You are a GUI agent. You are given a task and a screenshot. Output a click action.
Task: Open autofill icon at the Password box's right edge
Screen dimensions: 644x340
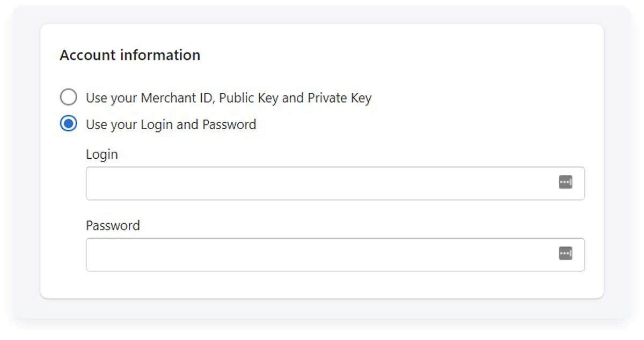(x=565, y=253)
